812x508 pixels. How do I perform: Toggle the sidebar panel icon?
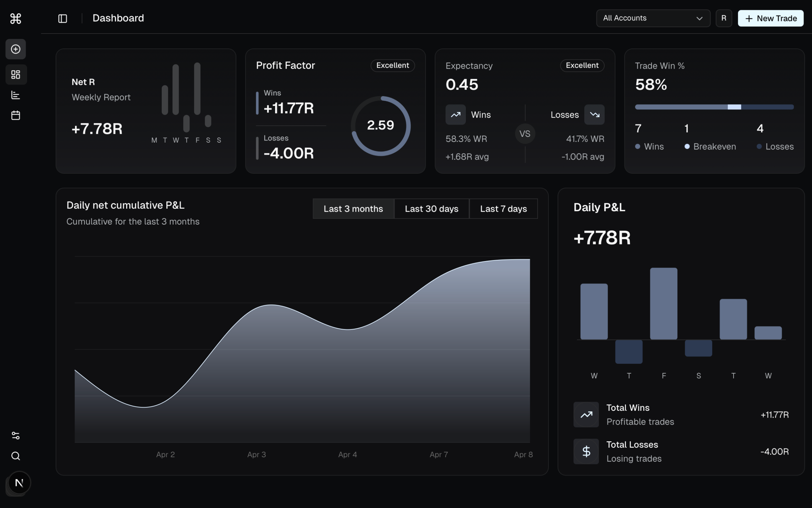[63, 18]
